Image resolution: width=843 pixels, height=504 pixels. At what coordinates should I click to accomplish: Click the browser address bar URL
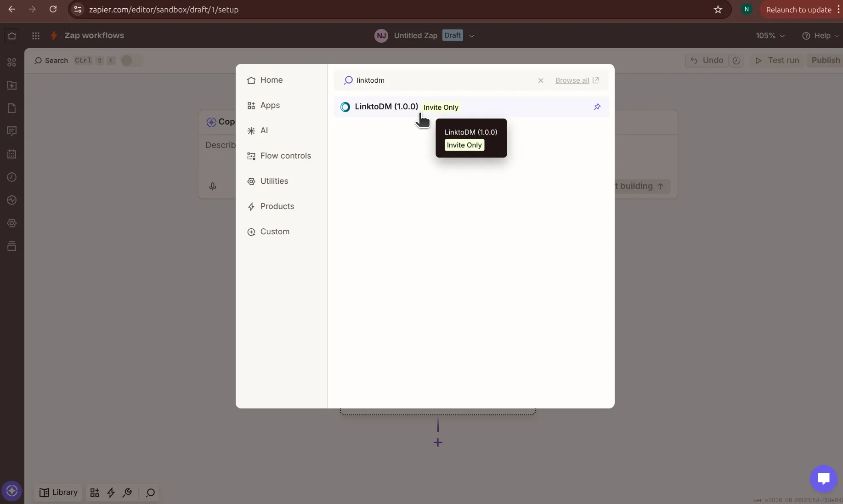[164, 10]
